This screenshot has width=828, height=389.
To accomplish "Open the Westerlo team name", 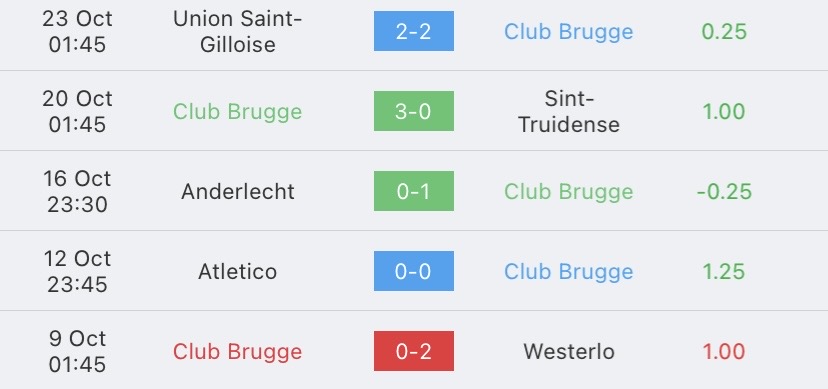I will (569, 351).
